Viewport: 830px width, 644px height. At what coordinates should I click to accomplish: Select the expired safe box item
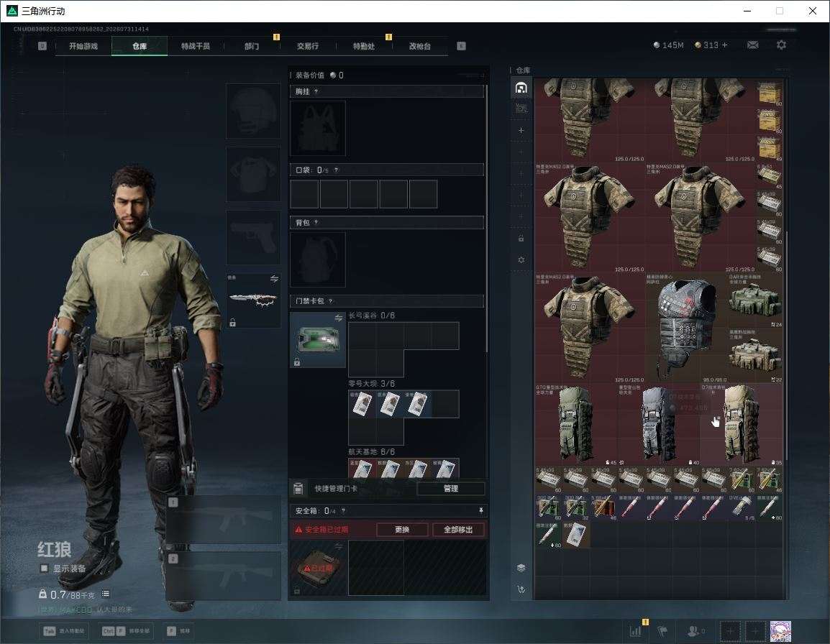coord(318,568)
